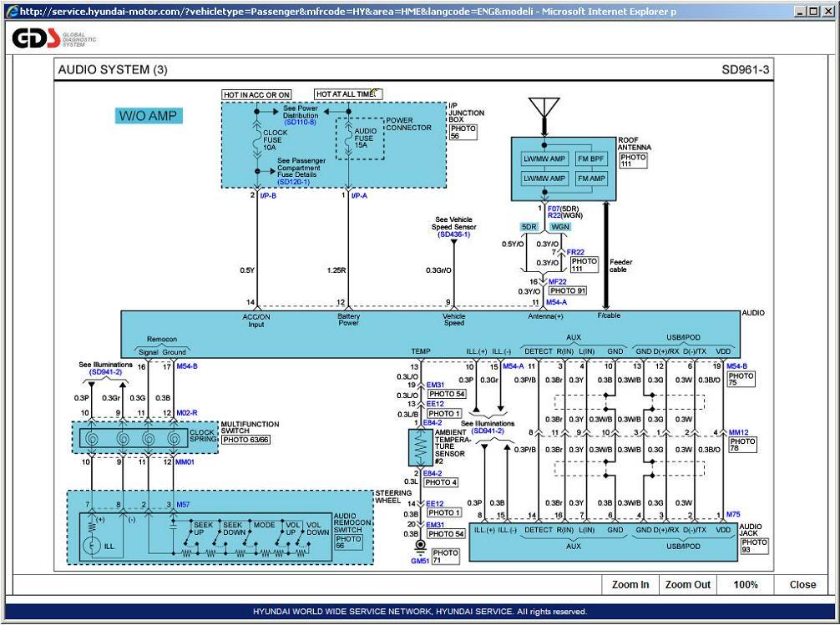
Task: Click the Zoom In button
Action: (630, 585)
